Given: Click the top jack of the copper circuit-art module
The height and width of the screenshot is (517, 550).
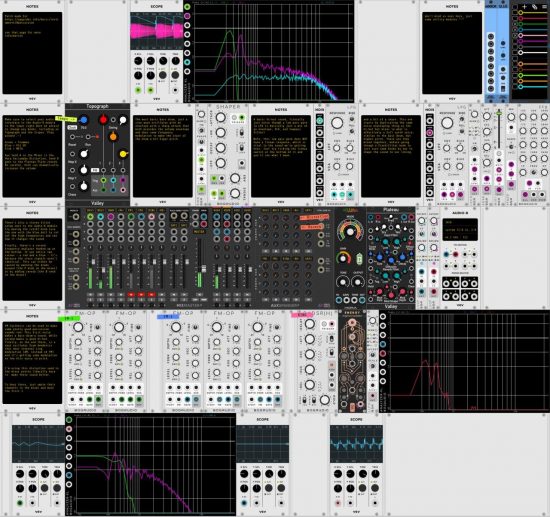Looking at the screenshot, I should pos(353,322).
